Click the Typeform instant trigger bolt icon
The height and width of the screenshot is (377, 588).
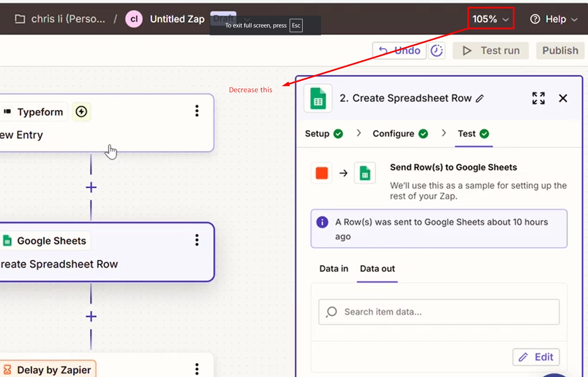click(x=81, y=112)
